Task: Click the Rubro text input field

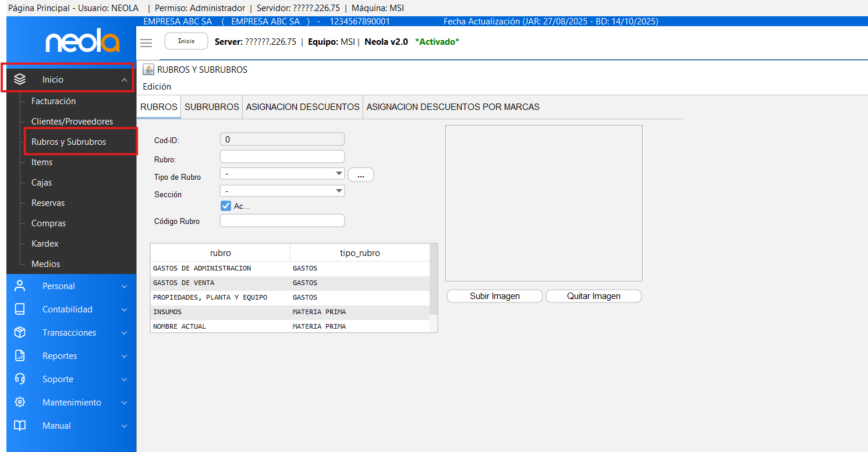Action: pyautogui.click(x=282, y=156)
